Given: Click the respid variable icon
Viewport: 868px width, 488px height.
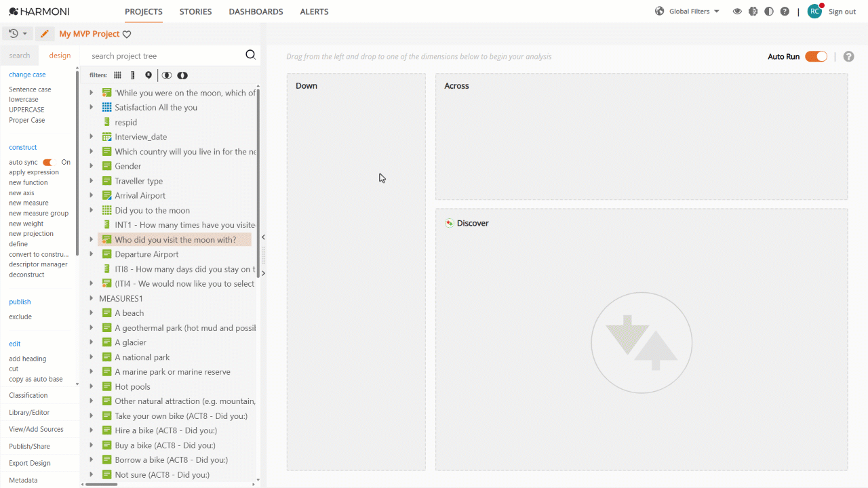Looking at the screenshot, I should (x=106, y=122).
